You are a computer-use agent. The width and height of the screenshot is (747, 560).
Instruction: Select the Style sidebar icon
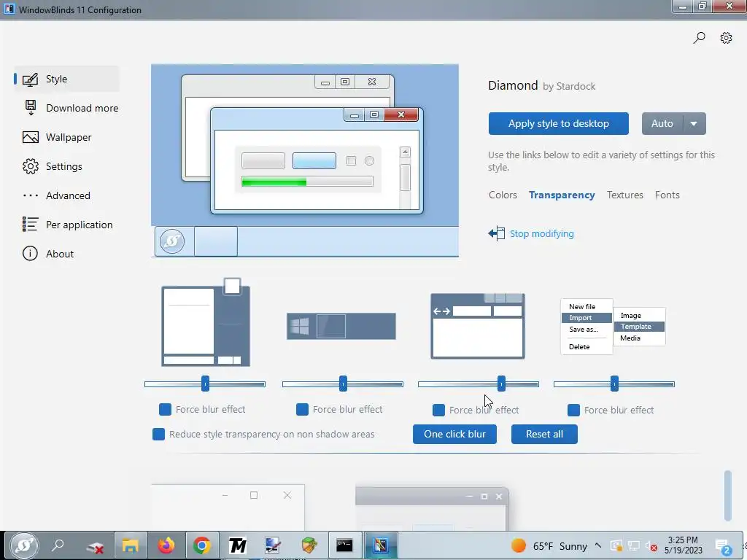pos(30,79)
